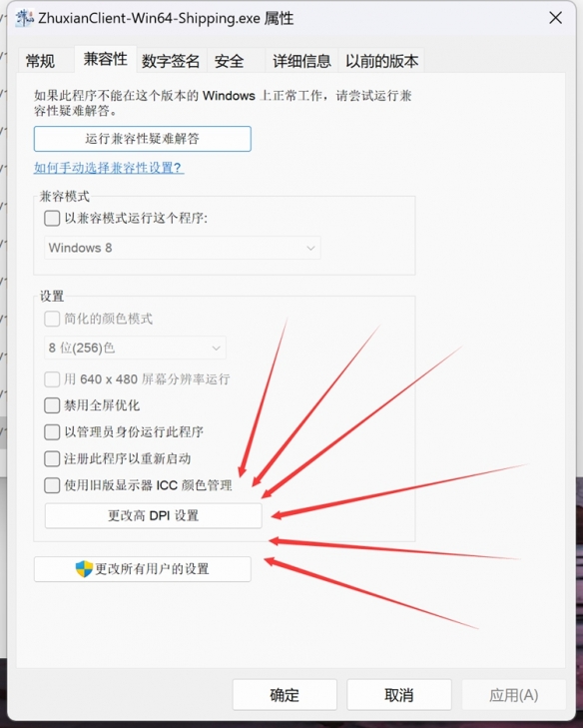Close the properties dialog with X
The height and width of the screenshot is (728, 583).
pos(556,18)
